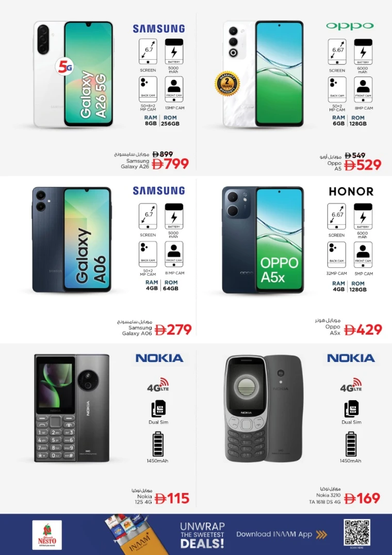Screen dimensions: 392x555
Task: Click the 6.7 screen size icon for Galaxy A26
Action: (148, 52)
